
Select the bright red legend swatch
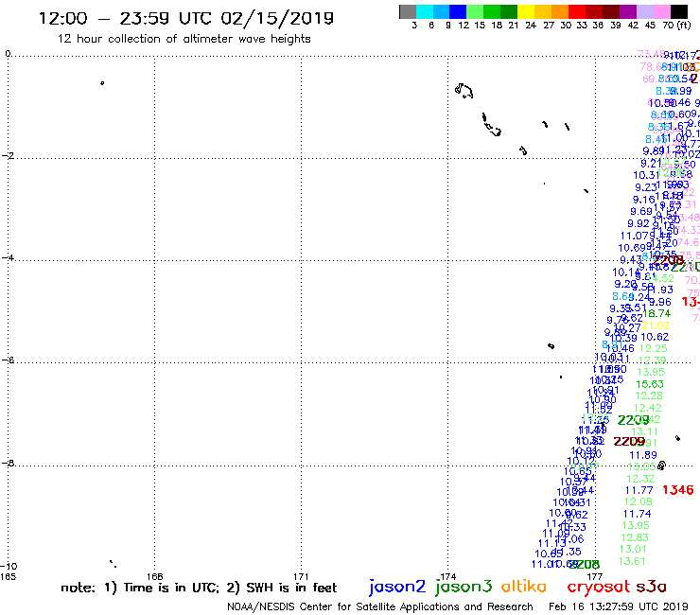click(576, 11)
